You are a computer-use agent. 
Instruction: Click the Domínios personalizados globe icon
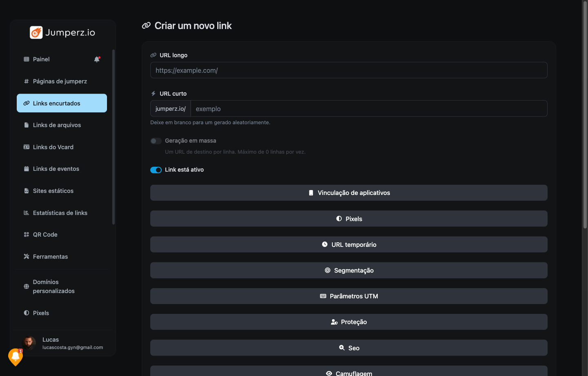[x=27, y=286]
